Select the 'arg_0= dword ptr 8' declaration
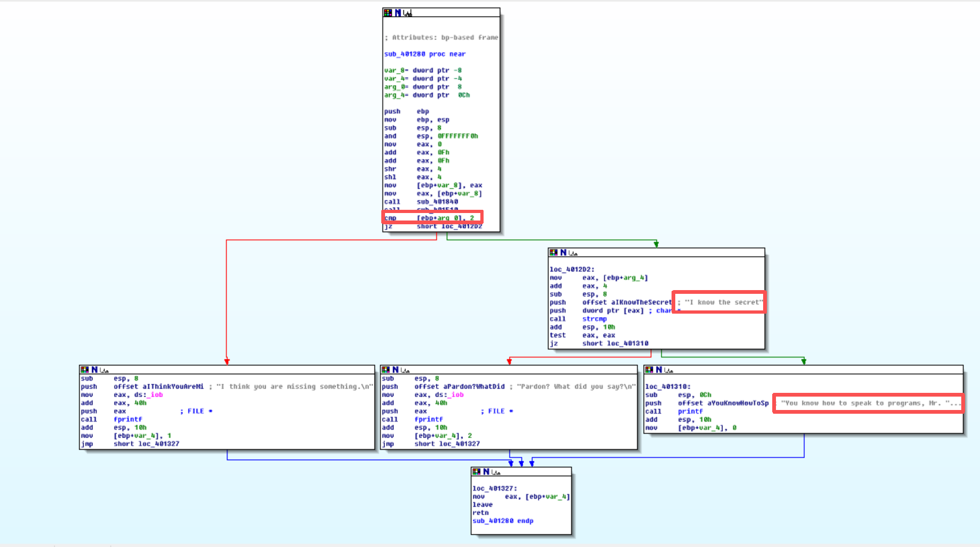The image size is (980, 547). click(423, 87)
